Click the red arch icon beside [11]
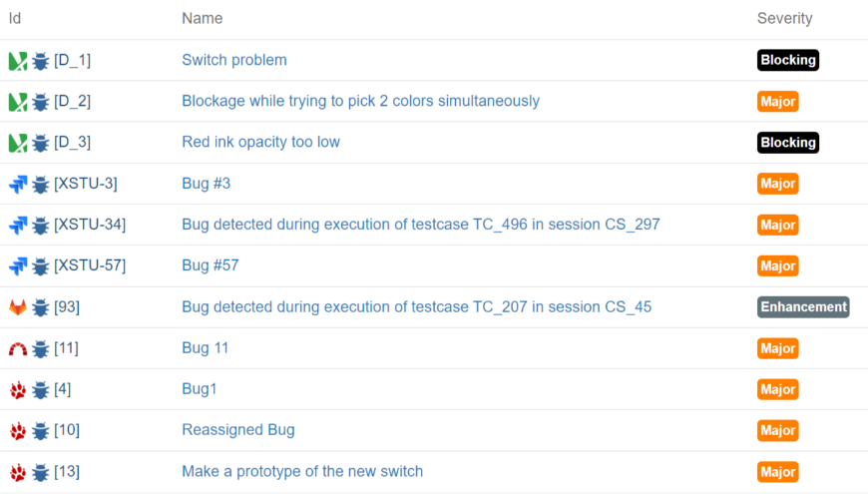868x494 pixels. (x=18, y=349)
